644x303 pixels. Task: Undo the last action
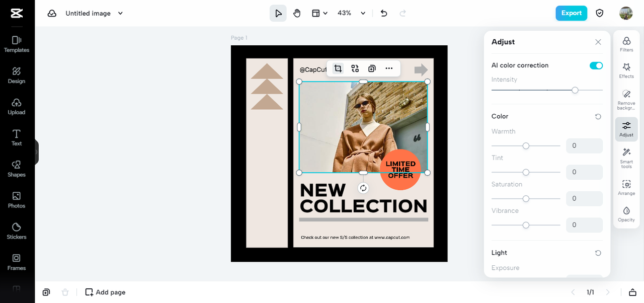tap(384, 13)
